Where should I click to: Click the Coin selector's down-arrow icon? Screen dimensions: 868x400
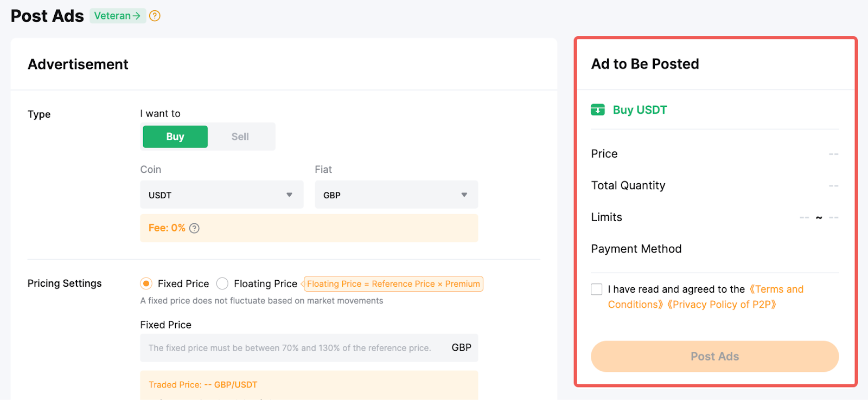(x=289, y=195)
